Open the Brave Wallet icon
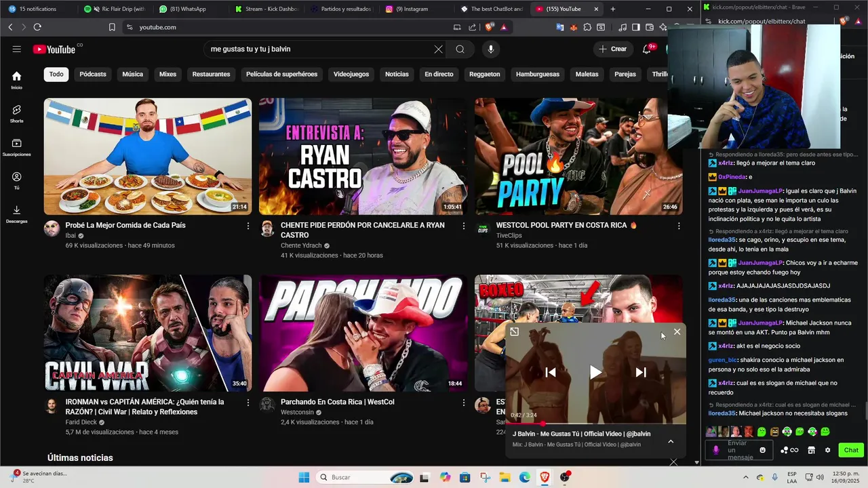The image size is (868, 488). click(x=650, y=27)
